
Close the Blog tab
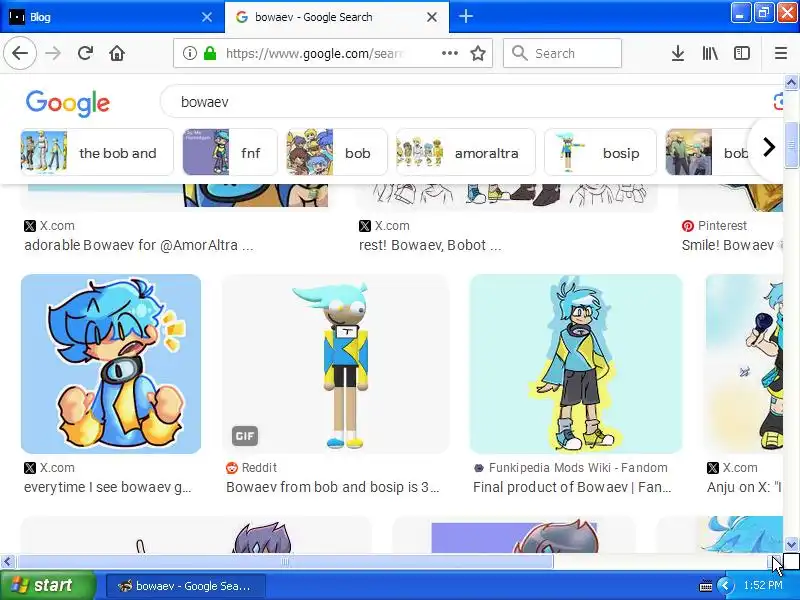207,17
